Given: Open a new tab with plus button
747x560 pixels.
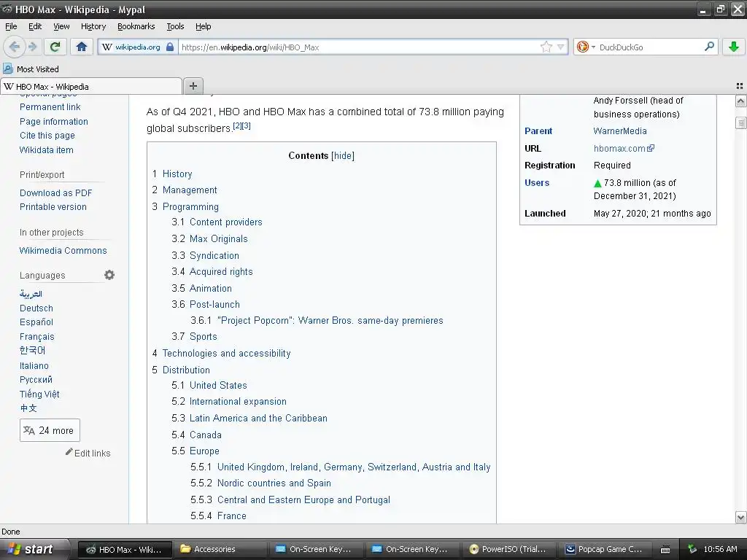Looking at the screenshot, I should tap(193, 86).
